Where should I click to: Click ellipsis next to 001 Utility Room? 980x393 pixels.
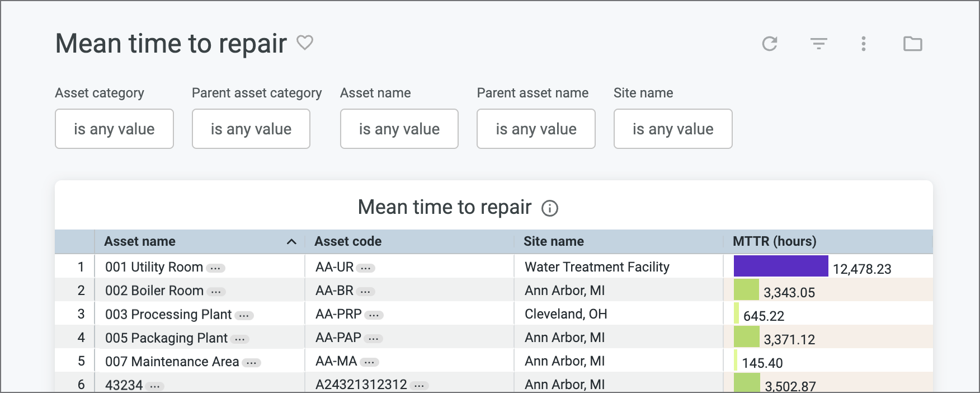(215, 268)
